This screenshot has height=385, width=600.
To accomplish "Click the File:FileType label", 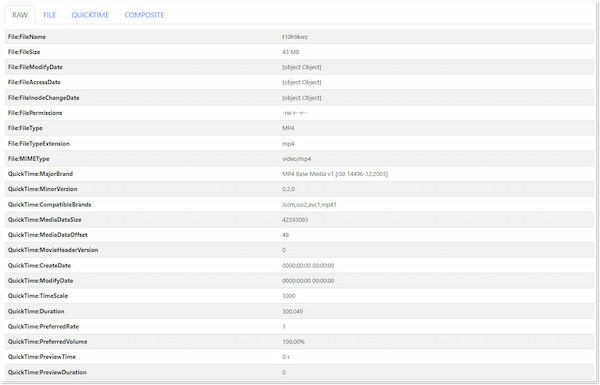I will click(x=25, y=128).
